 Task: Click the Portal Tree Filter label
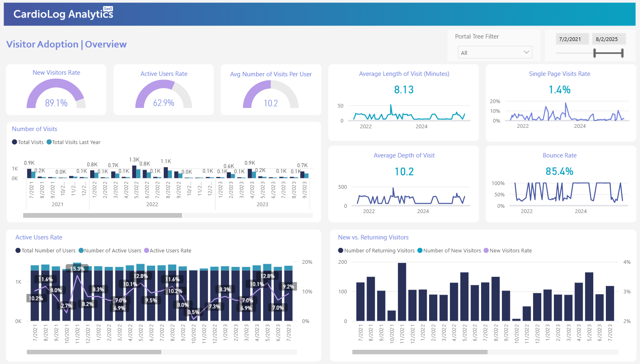pos(477,37)
